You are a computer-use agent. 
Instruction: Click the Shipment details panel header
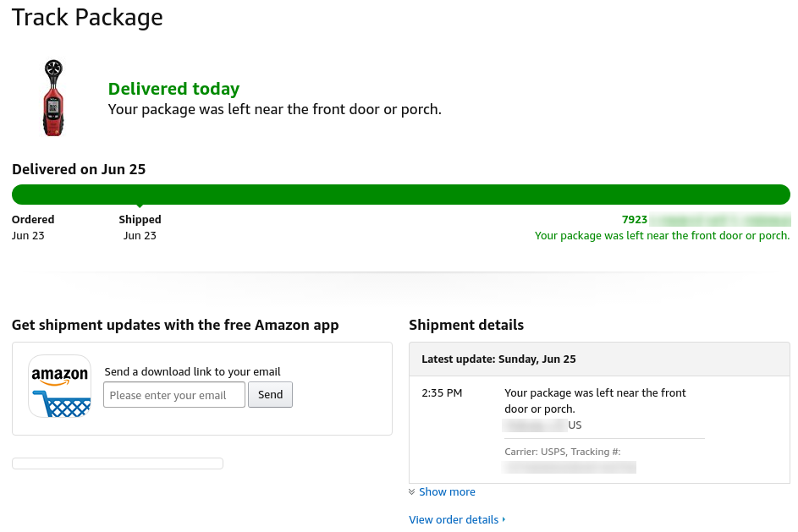[466, 325]
